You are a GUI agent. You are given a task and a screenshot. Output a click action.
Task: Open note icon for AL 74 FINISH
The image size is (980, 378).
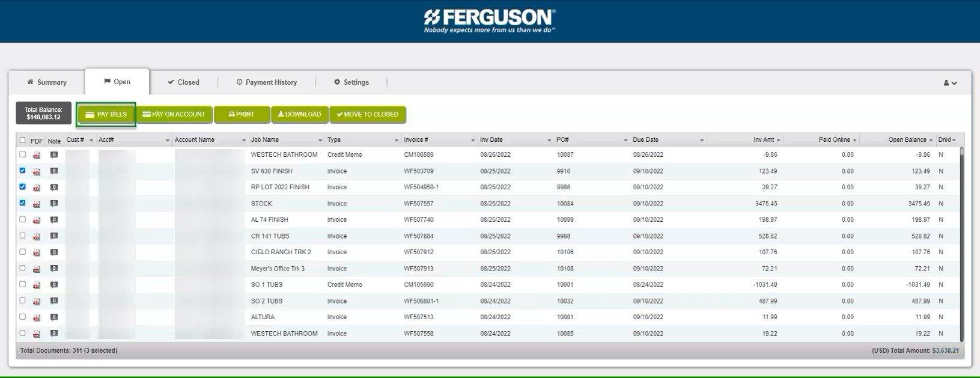tap(54, 220)
